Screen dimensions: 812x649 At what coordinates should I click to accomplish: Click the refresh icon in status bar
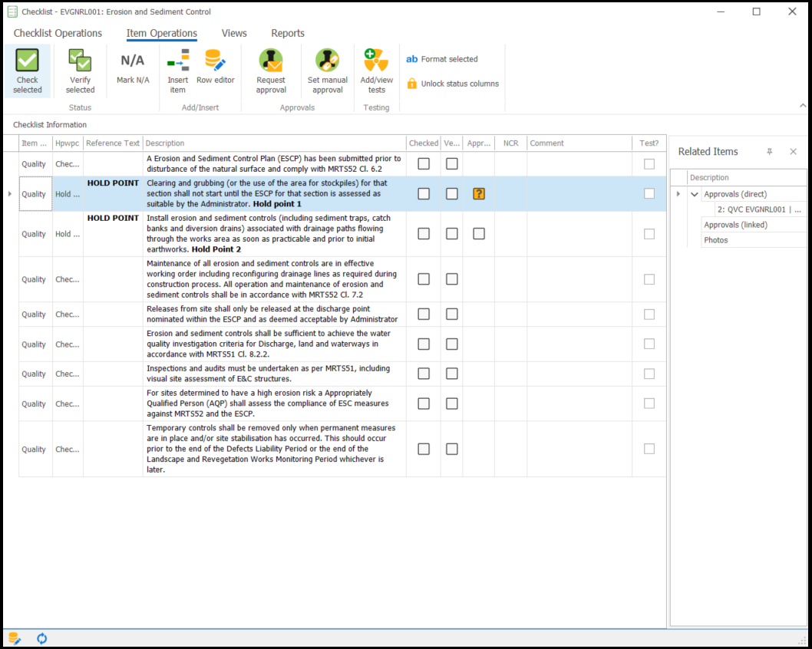41,638
